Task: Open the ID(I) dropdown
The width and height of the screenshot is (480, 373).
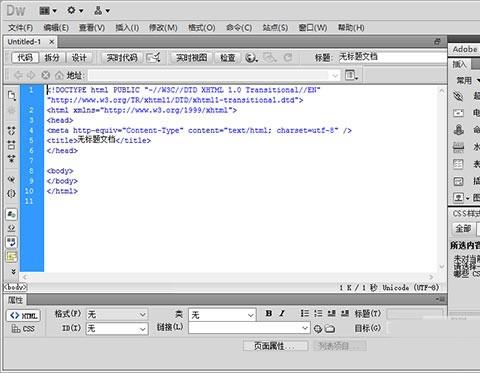Action: pyautogui.click(x=117, y=329)
